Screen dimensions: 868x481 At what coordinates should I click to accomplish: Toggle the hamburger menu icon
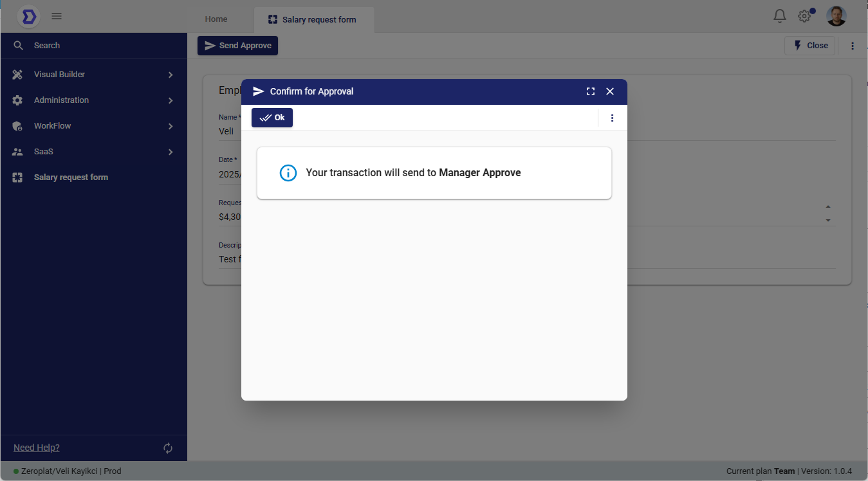[x=57, y=16]
